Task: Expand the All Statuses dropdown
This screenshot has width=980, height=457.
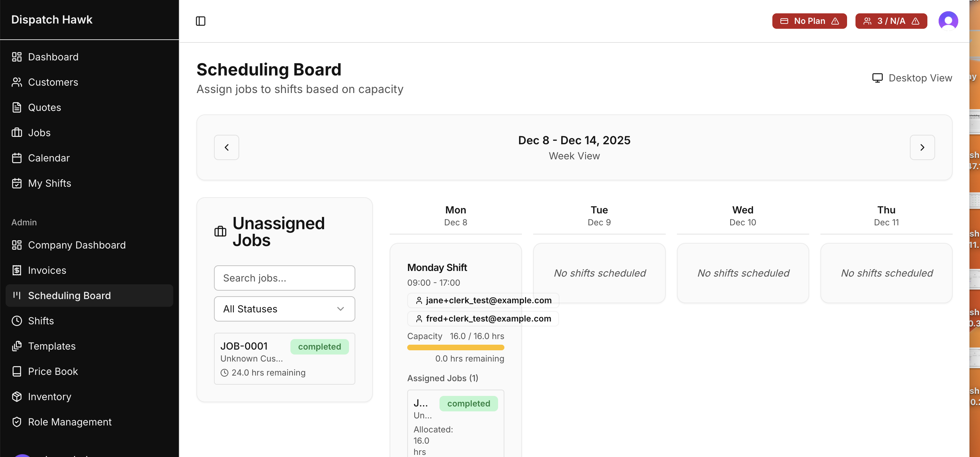Action: [284, 309]
